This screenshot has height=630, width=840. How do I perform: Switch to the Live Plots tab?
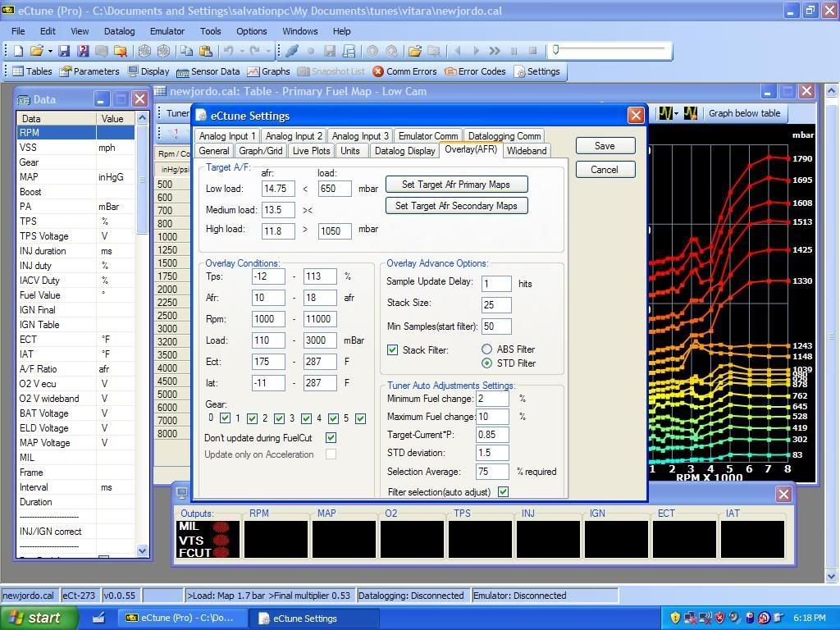311,151
